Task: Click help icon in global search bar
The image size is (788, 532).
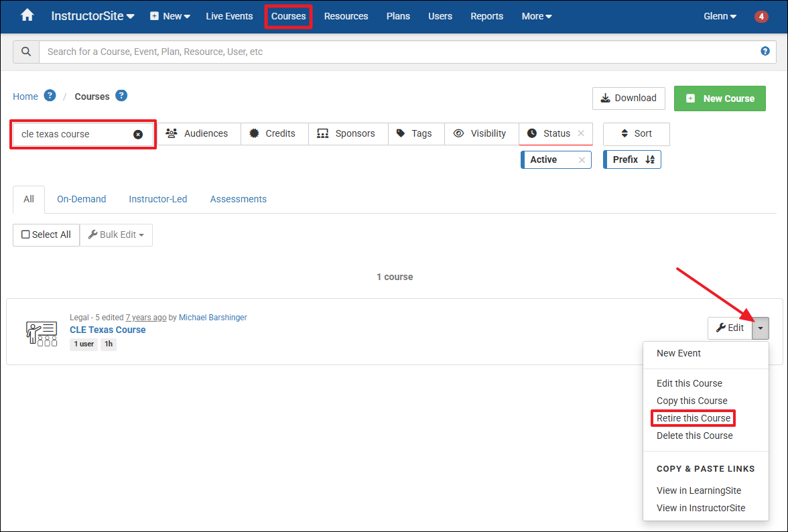Action: point(765,51)
